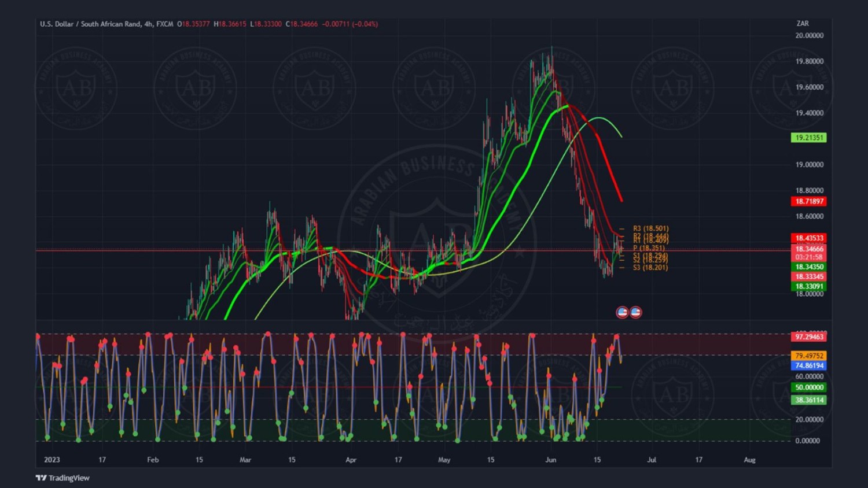Click the Mar label on time axis
The width and height of the screenshot is (868, 488).
tap(245, 460)
